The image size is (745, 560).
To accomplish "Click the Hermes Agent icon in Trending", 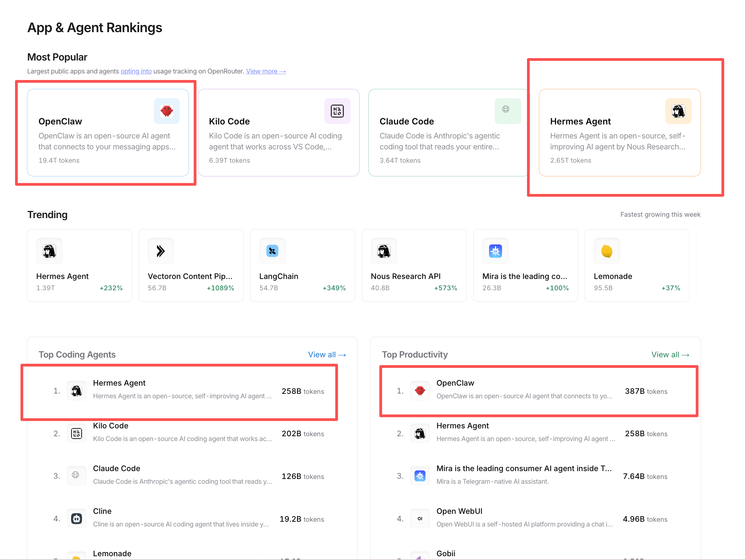I will [x=49, y=251].
